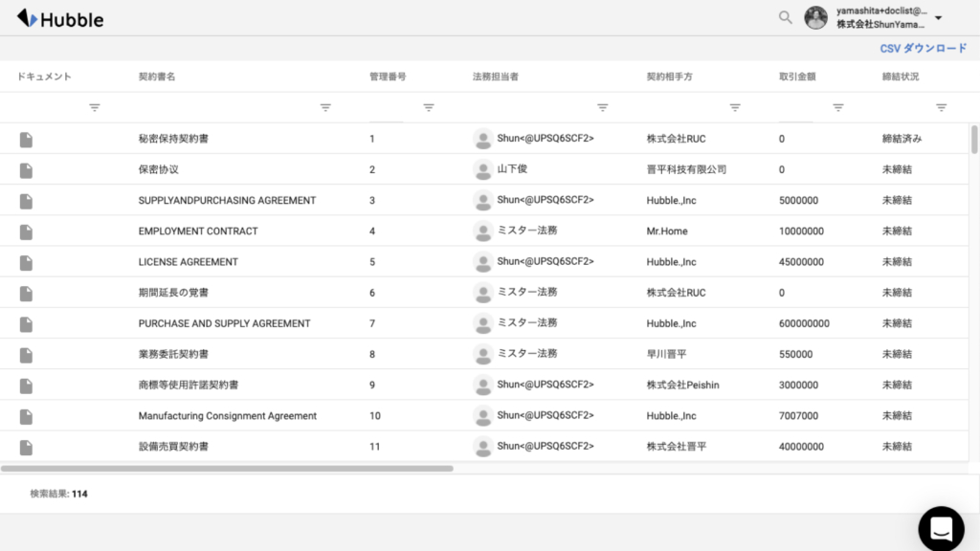
Task: Click 山下俊 assignee avatar
Action: pyautogui.click(x=482, y=169)
